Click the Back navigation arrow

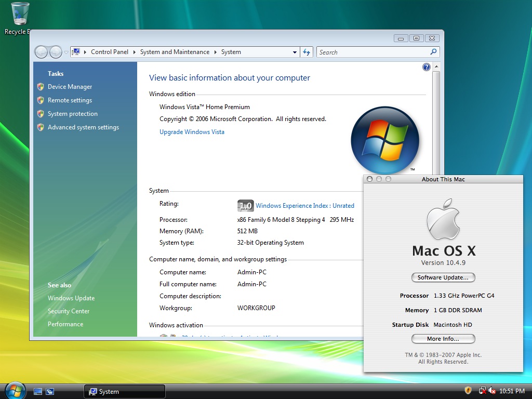[41, 52]
